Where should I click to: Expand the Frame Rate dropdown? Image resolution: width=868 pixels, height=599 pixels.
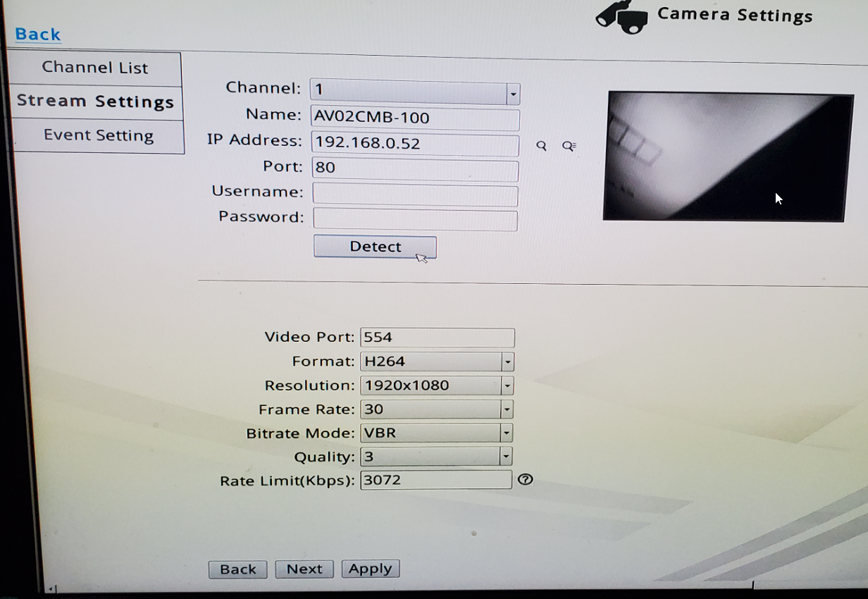click(x=437, y=409)
